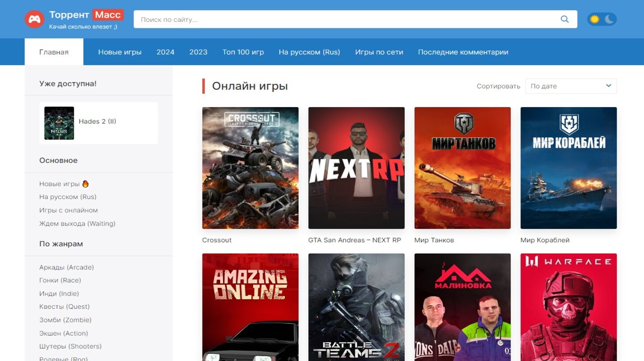Open the Аркады (Arcade) genre link
Screen dimensions: 644x361
(66, 267)
